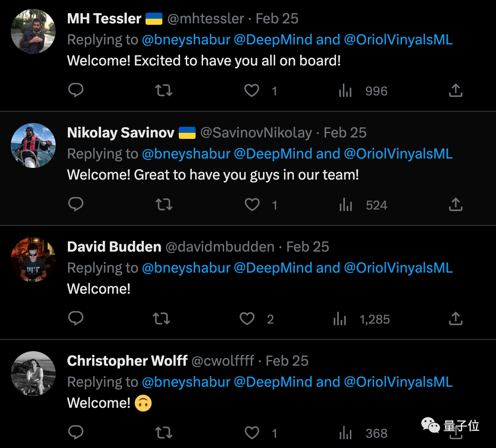Click the @bneyshabur mention in Tessler's reply
This screenshot has height=448, width=496.
[186, 40]
